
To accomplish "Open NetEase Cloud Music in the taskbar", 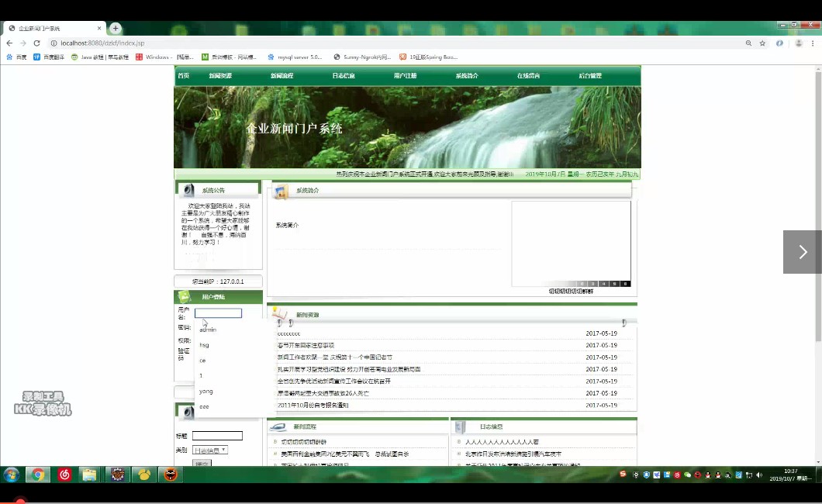I will [x=64, y=475].
